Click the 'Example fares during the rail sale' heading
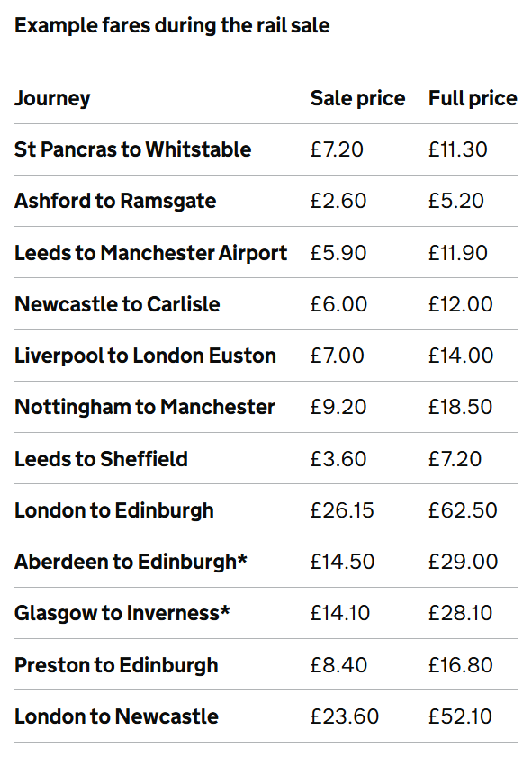This screenshot has width=532, height=757. tap(172, 25)
